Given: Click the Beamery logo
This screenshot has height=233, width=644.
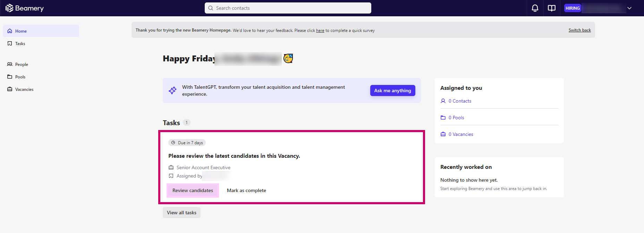Looking at the screenshot, I should point(25,8).
